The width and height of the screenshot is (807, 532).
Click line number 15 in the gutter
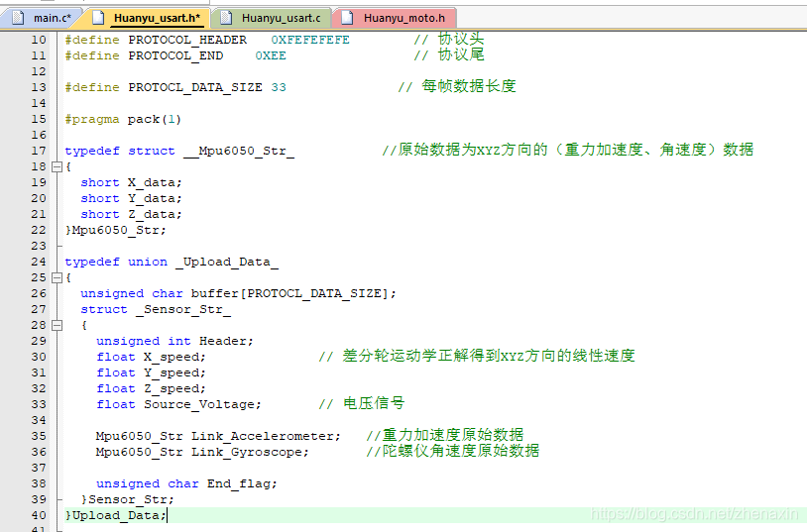(x=39, y=119)
